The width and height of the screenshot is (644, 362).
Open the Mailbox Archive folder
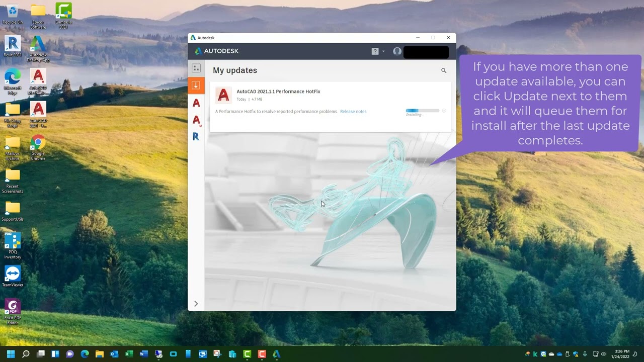click(x=13, y=149)
